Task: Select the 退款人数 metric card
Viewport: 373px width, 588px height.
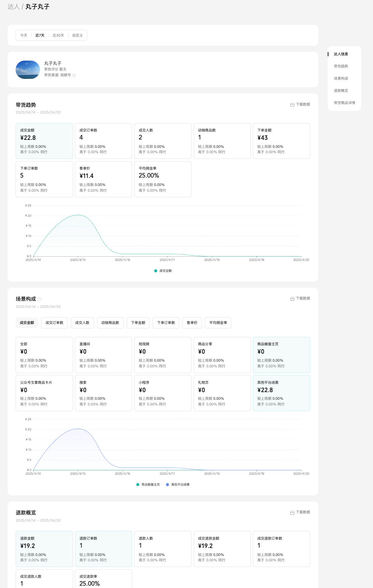Action: coord(163,549)
